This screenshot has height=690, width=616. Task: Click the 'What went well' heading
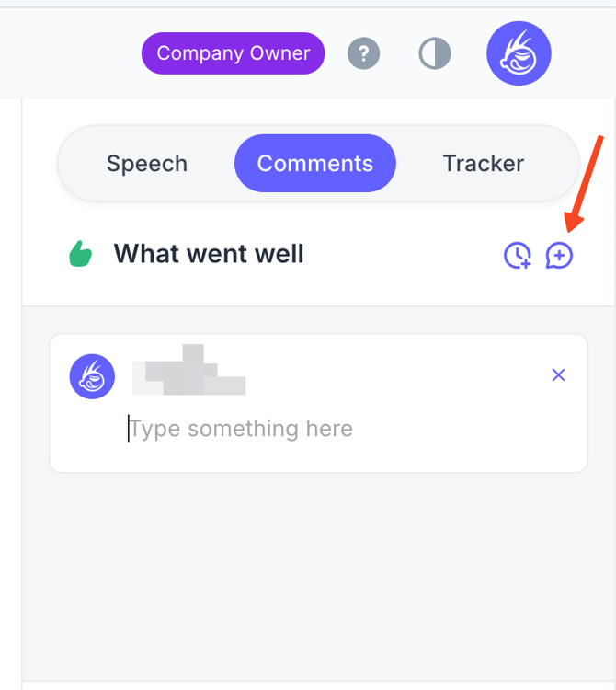[x=209, y=254]
